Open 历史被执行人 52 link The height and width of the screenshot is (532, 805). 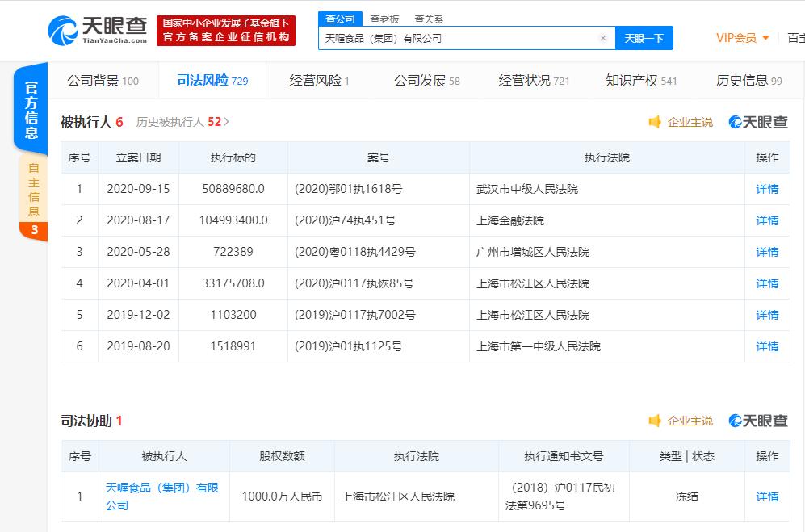[x=182, y=122]
